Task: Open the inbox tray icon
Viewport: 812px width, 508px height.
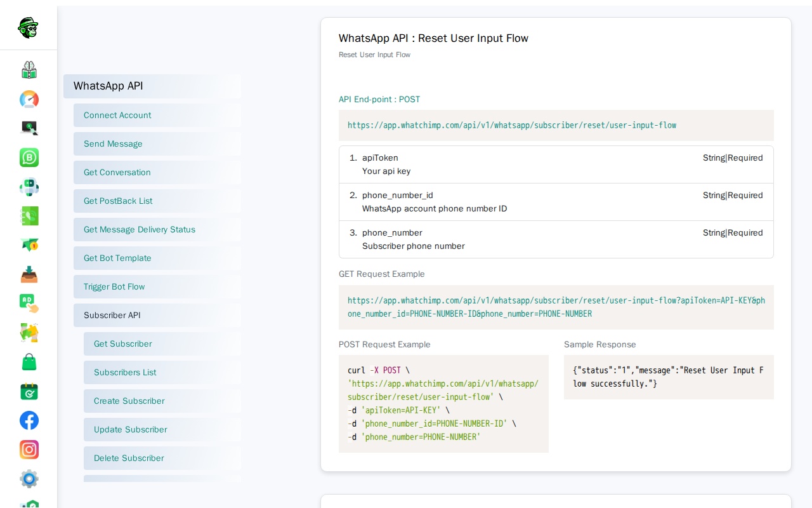Action: point(29,274)
